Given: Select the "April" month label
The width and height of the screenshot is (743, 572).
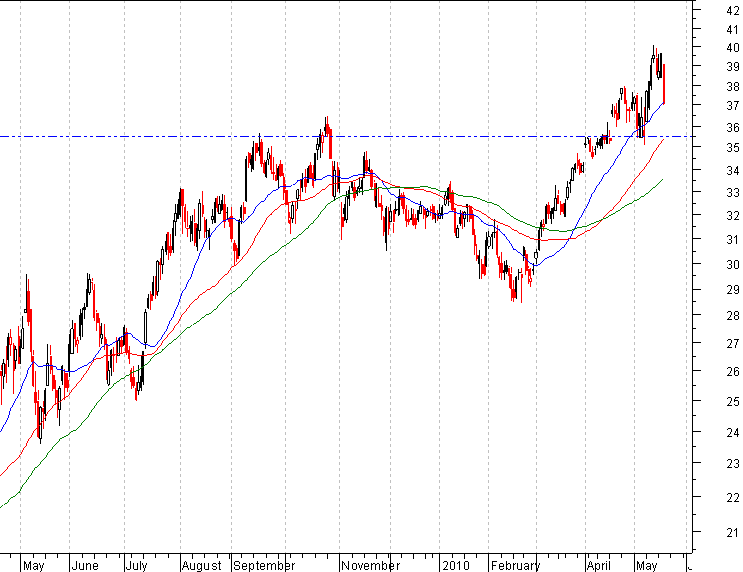Looking at the screenshot, I should [x=598, y=565].
